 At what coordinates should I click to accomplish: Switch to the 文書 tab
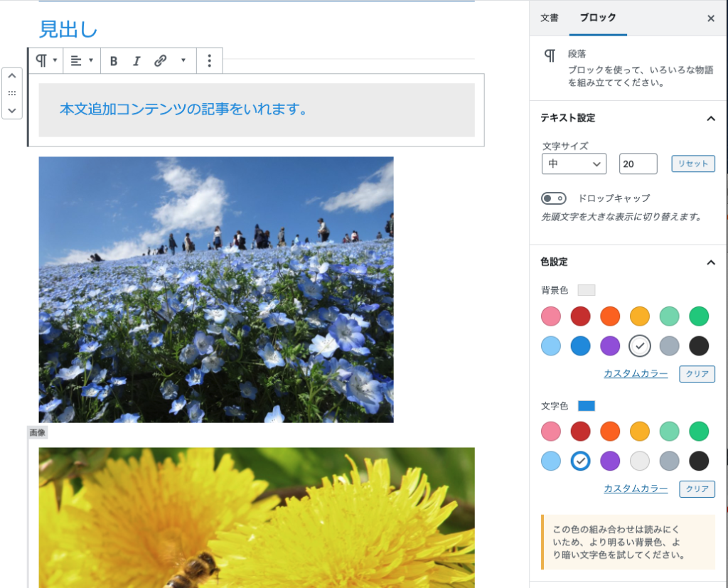click(x=550, y=18)
